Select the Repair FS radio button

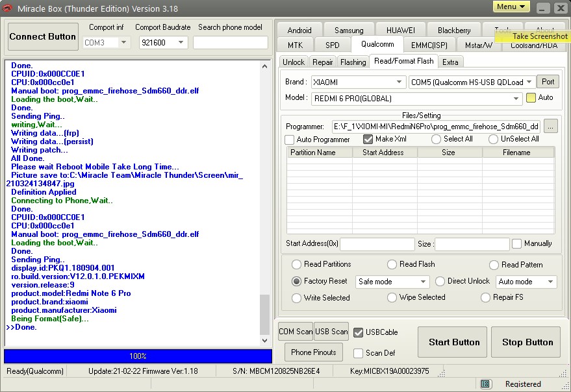click(485, 297)
